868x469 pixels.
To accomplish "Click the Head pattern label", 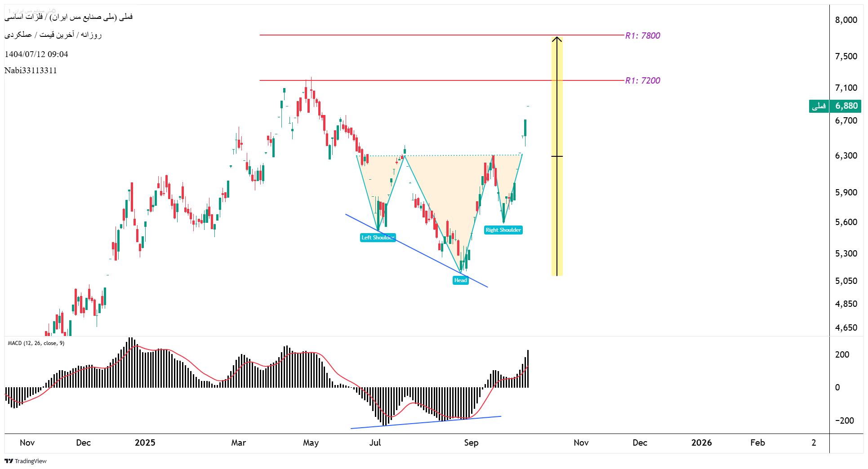I will pos(460,280).
